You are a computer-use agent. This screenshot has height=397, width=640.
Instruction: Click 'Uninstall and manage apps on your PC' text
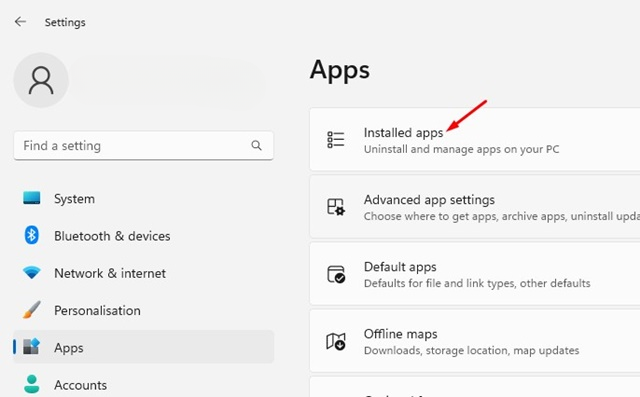click(x=461, y=149)
